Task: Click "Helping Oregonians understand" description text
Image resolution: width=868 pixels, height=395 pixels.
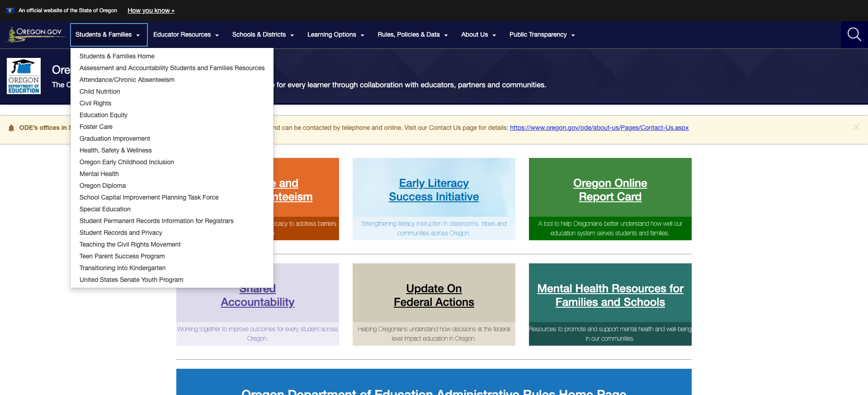Action: click(434, 334)
